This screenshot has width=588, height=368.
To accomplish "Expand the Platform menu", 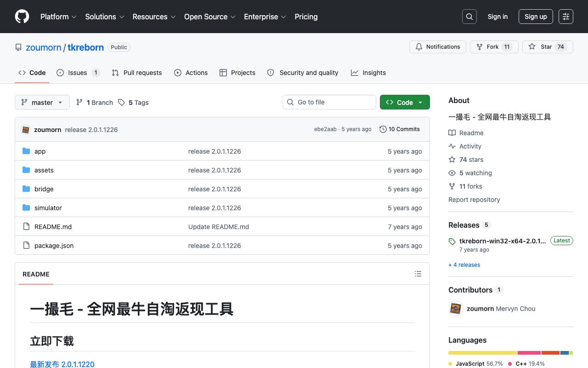I will click(58, 17).
